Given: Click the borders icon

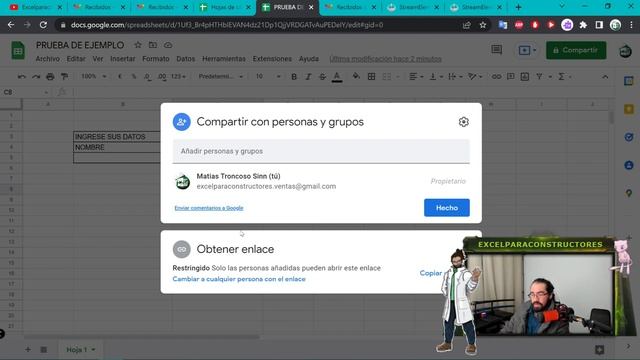Looking at the screenshot, I should 371,76.
